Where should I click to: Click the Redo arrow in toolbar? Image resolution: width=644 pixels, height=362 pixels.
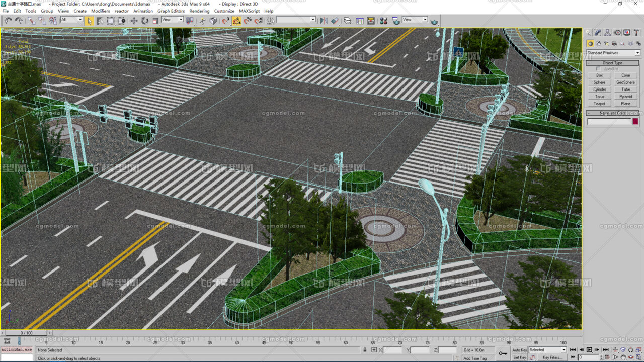[x=19, y=21]
